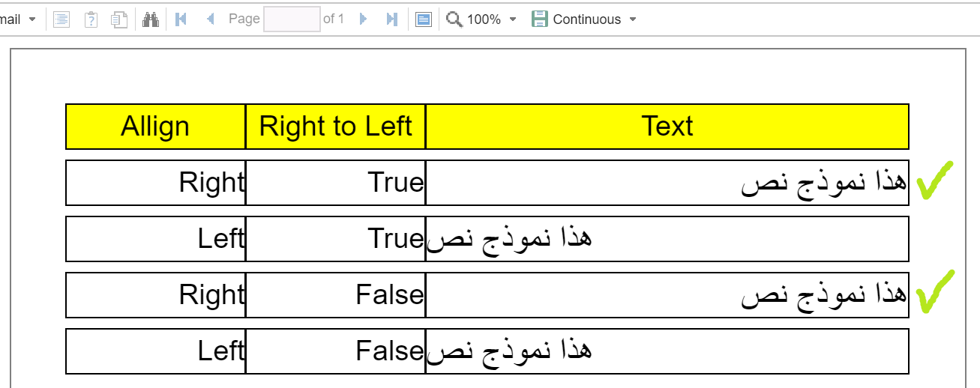
Task: Click the green Continuous view mode icon
Action: pos(539,19)
